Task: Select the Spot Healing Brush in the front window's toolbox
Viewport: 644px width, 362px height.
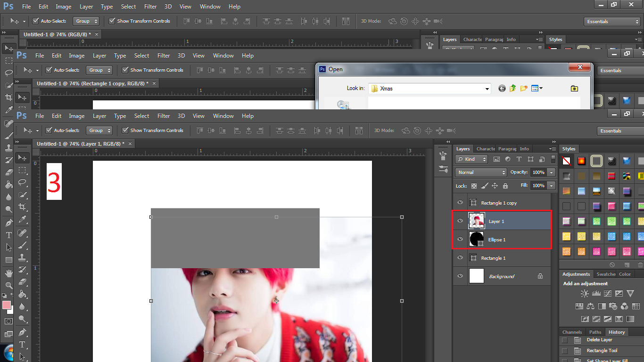Action: tap(22, 233)
